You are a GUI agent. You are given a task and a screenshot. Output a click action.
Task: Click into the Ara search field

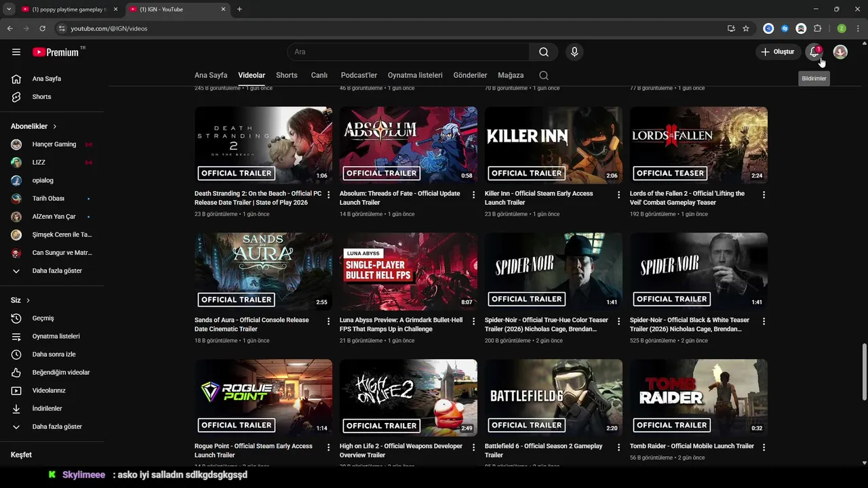408,52
